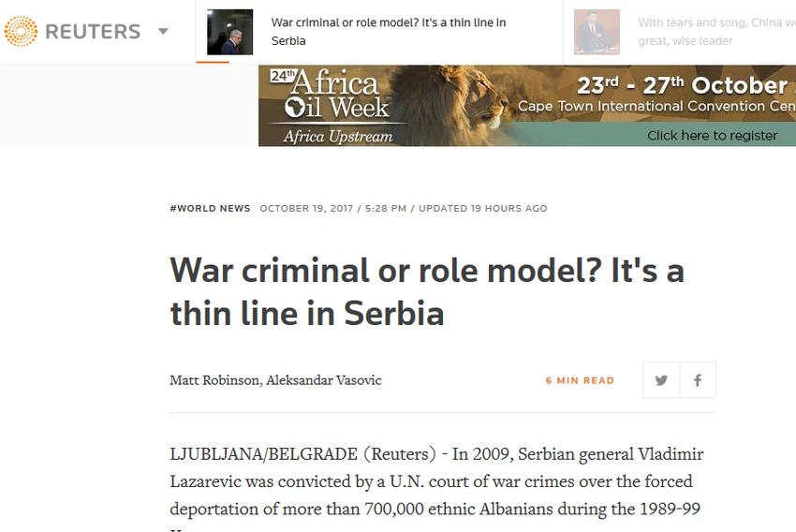Expand the dropdown arrow beside Reuters
796x532 pixels.
click(x=163, y=32)
